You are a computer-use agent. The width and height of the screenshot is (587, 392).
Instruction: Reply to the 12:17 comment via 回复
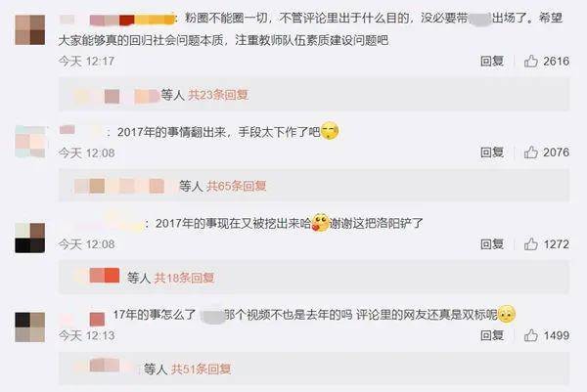(x=492, y=61)
